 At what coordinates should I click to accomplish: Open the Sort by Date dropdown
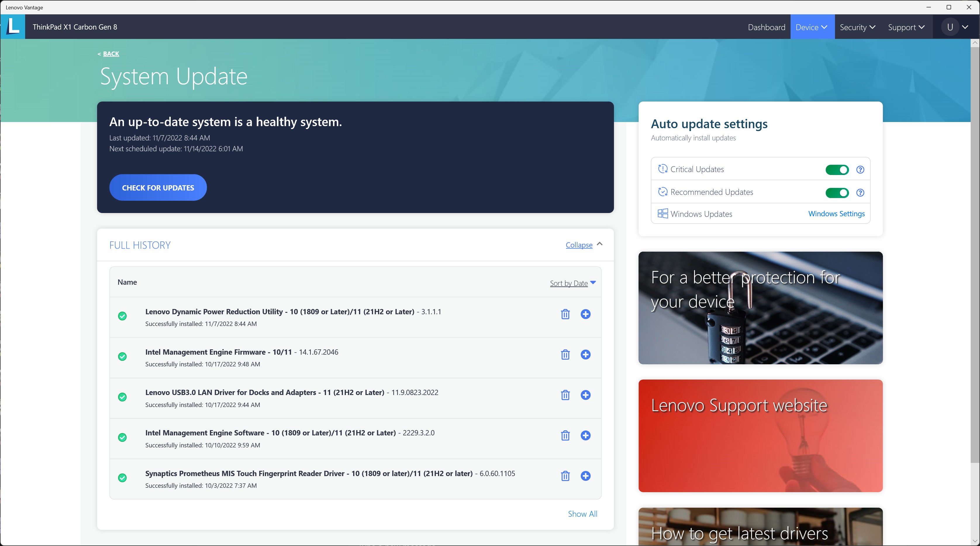(x=572, y=283)
